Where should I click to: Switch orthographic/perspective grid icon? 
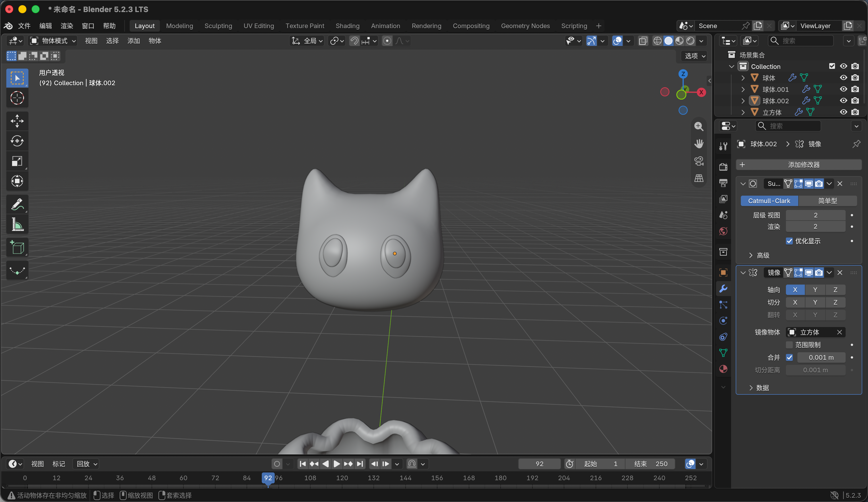click(x=699, y=178)
